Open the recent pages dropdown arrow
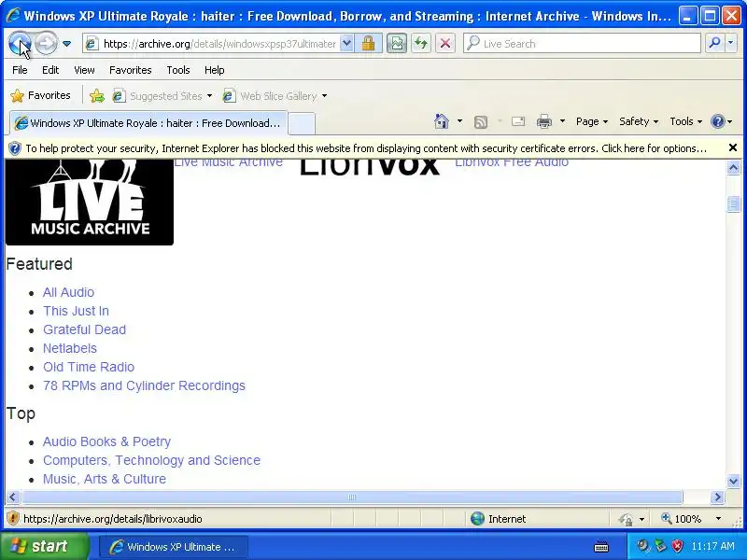 tap(66, 44)
